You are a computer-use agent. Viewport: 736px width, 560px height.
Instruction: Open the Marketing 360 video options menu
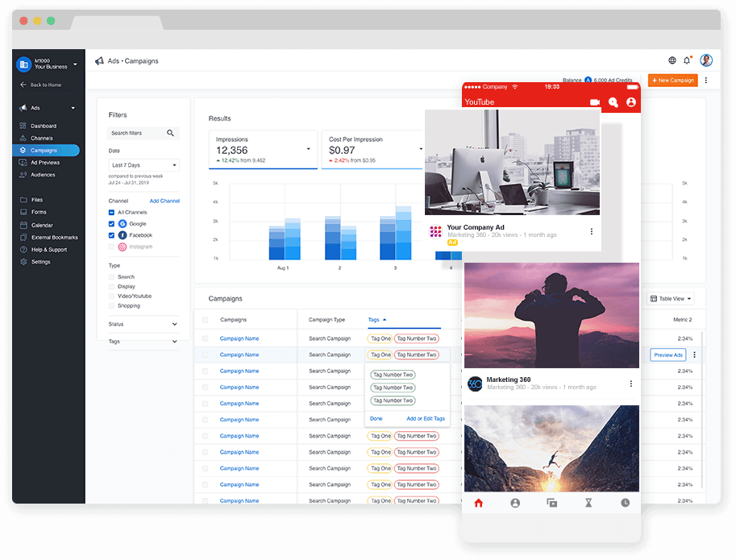(x=631, y=384)
